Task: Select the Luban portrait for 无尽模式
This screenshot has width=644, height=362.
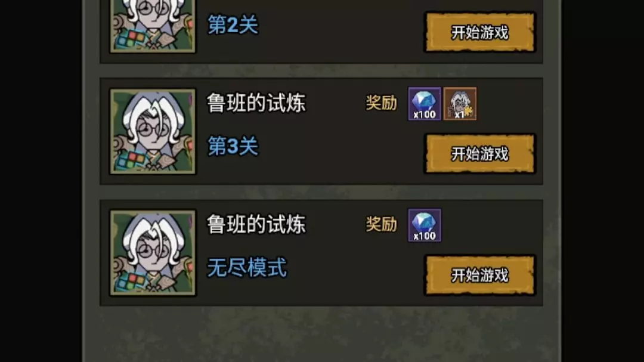Action: point(153,253)
